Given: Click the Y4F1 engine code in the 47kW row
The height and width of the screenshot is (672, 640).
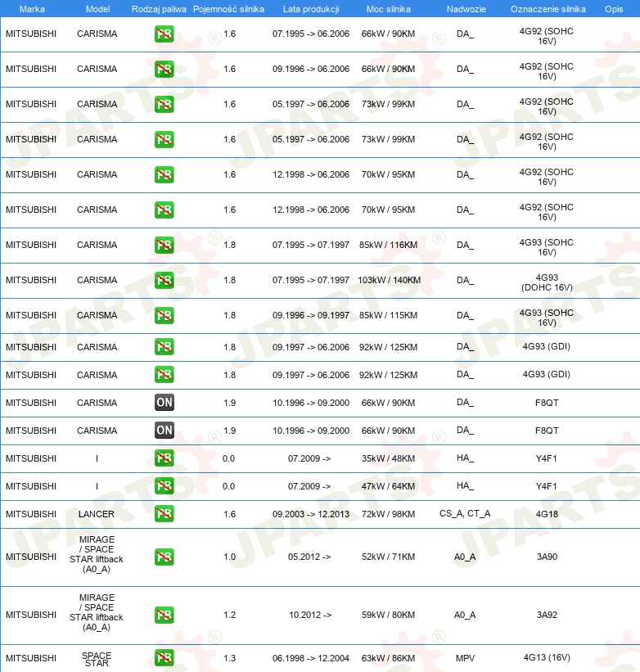Looking at the screenshot, I should [547, 486].
